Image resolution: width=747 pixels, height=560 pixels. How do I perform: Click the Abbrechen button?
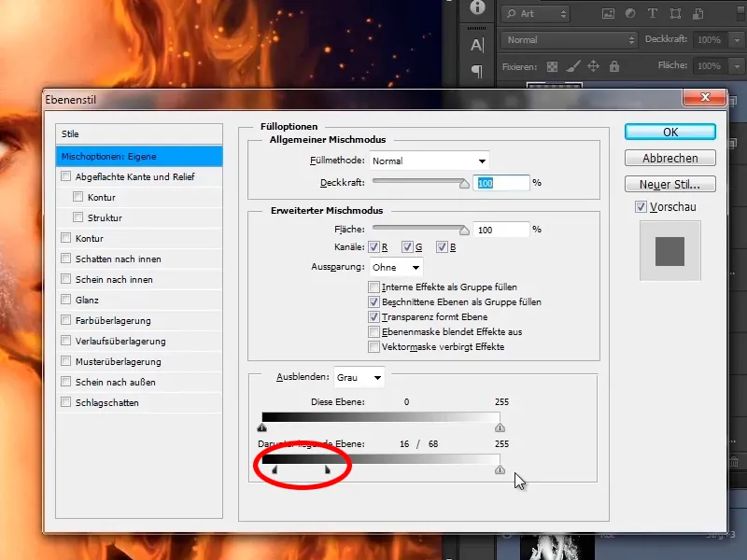coord(670,158)
